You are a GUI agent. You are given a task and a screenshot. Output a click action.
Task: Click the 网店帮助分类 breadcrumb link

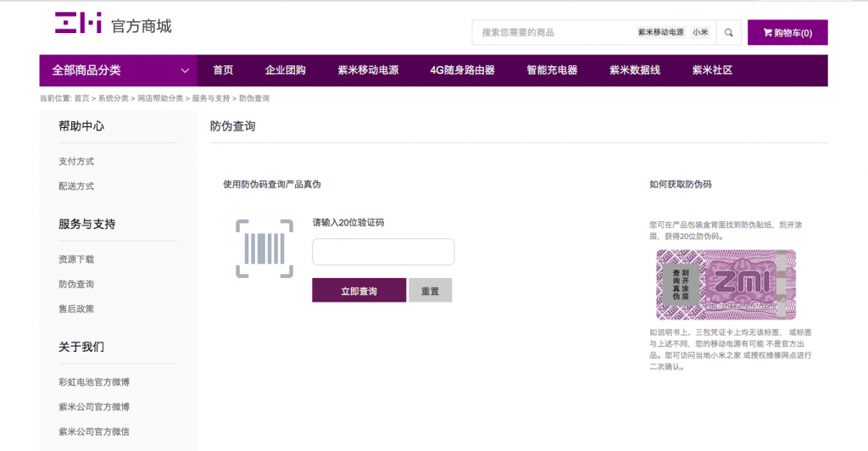160,98
